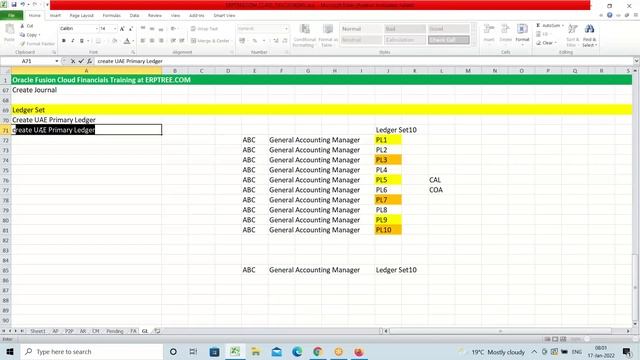
Task: Open the font color dropdown arrow
Action: [133, 41]
